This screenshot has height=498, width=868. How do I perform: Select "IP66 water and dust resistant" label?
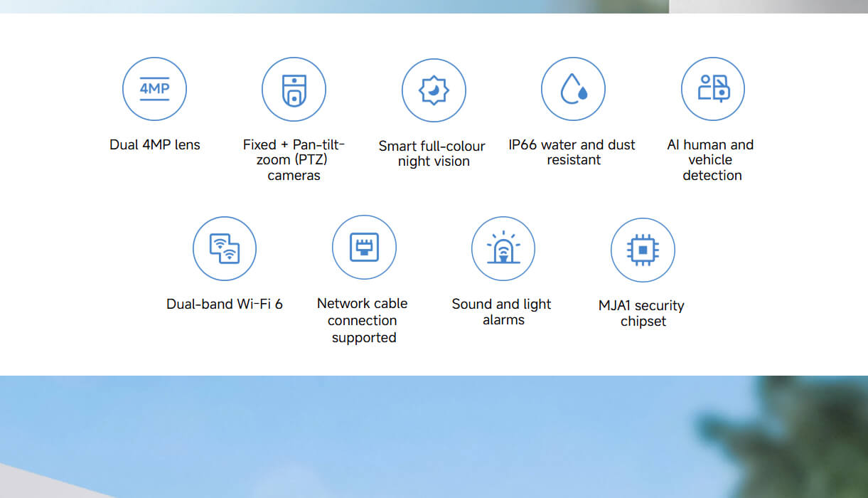point(572,152)
